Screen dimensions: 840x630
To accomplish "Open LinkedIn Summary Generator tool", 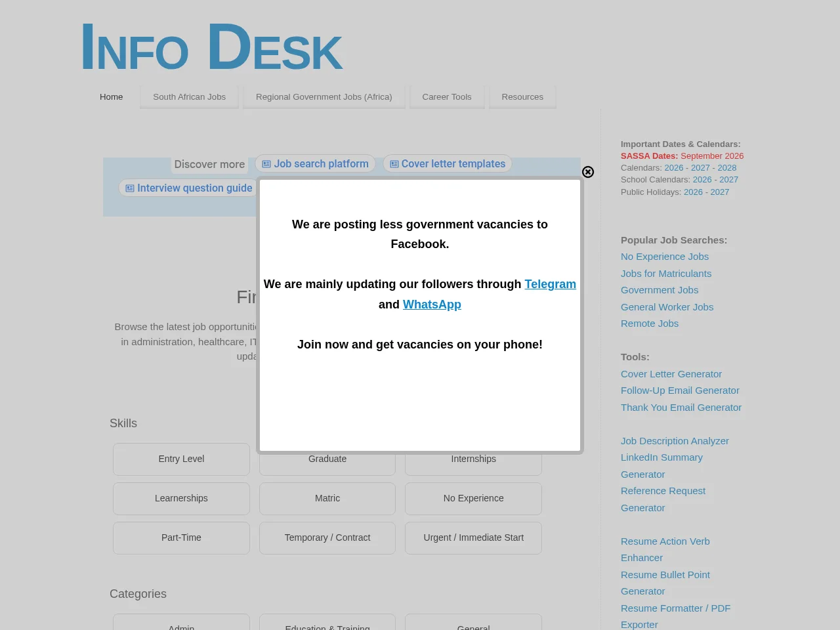I will (661, 466).
